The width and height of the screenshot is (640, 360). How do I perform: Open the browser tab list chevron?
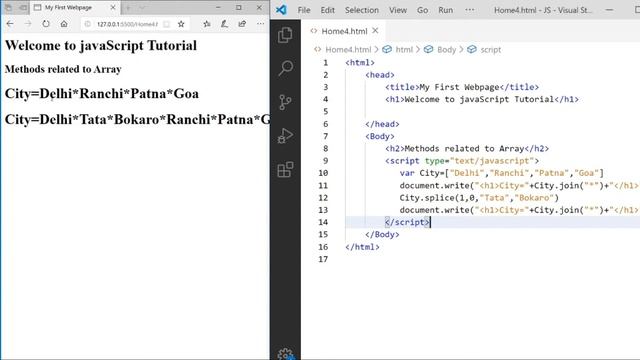click(142, 8)
